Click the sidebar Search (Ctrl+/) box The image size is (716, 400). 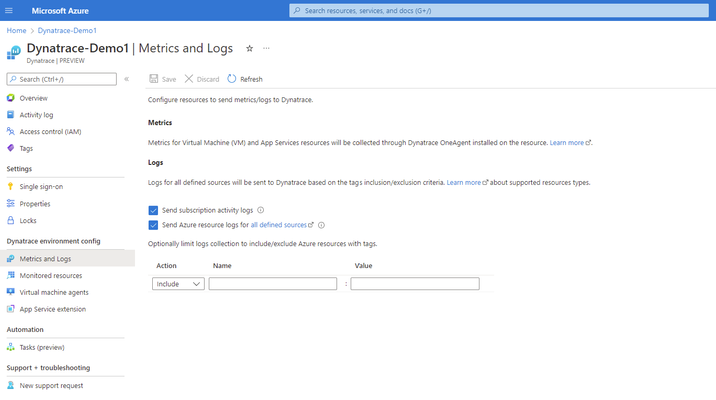[x=62, y=79]
